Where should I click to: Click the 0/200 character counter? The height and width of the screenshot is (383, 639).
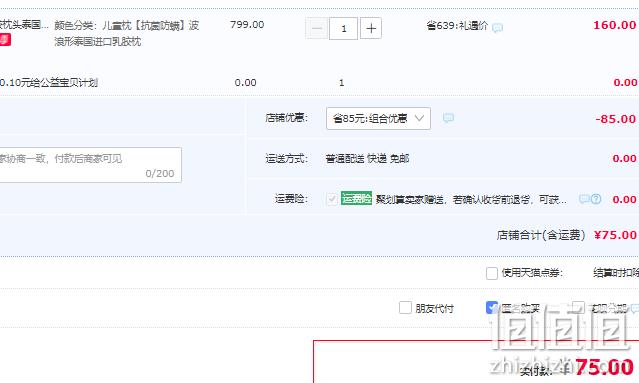pyautogui.click(x=160, y=174)
